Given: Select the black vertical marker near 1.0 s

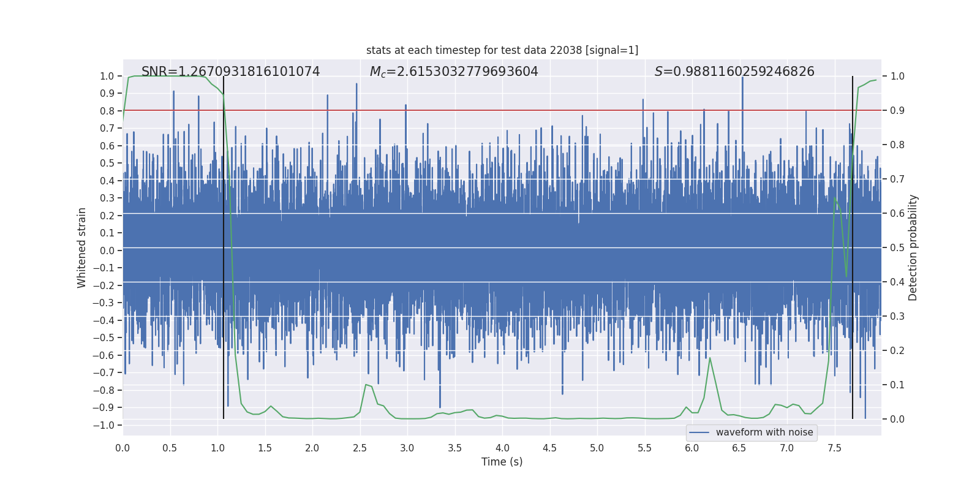Looking at the screenshot, I should pos(224,247).
